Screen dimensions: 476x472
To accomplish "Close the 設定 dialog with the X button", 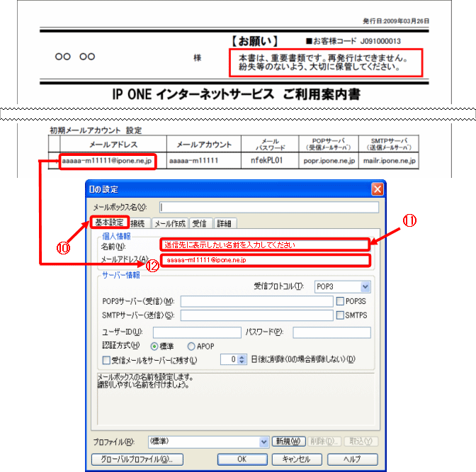I will click(378, 189).
